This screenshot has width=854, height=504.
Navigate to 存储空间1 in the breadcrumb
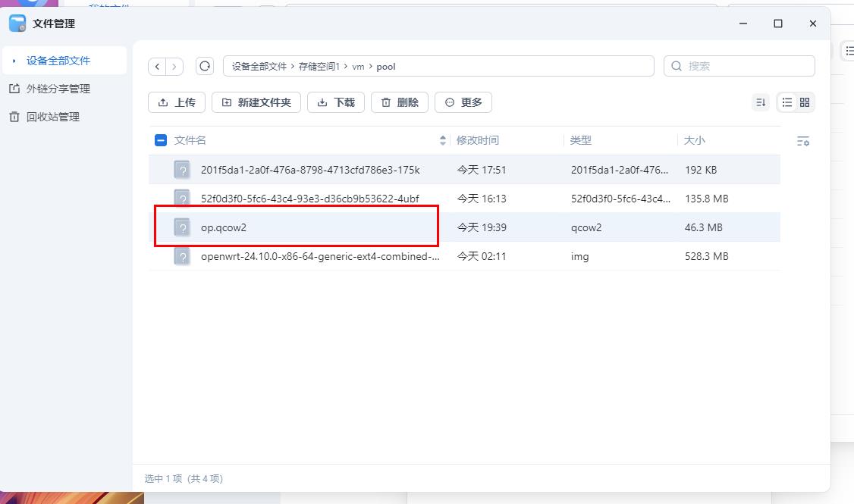point(319,67)
